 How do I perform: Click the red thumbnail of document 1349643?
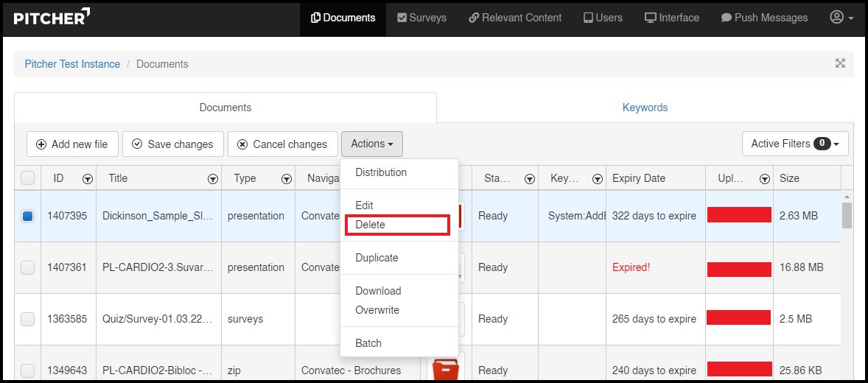(x=445, y=367)
